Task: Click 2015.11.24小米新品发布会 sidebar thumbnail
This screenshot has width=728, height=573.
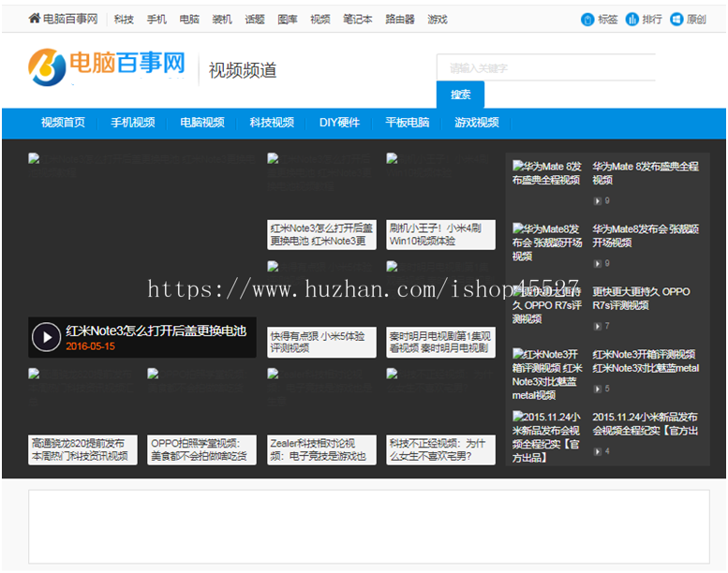Action: pos(547,437)
